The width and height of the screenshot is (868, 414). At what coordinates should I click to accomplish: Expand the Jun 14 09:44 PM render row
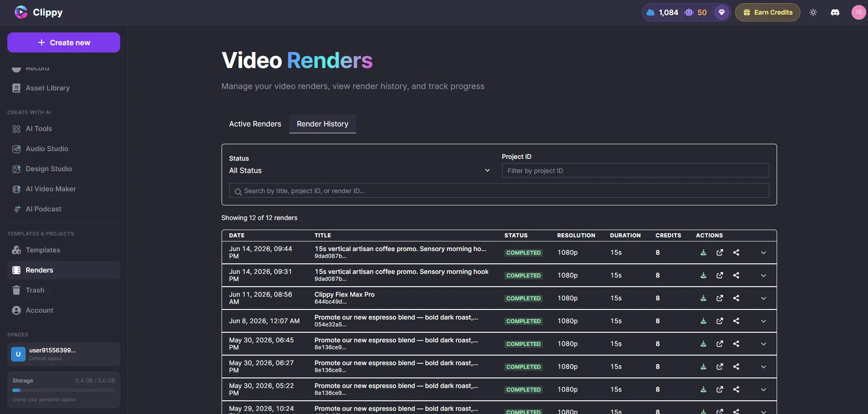pyautogui.click(x=763, y=252)
